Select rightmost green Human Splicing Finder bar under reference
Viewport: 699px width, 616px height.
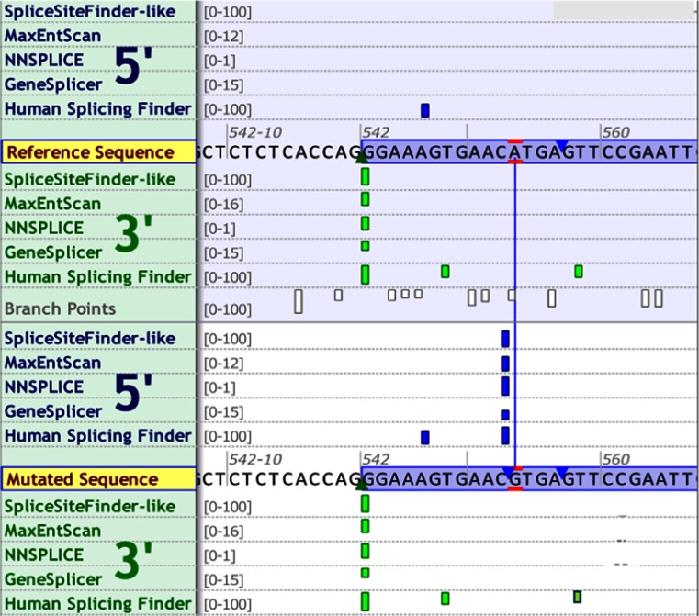[x=579, y=271]
